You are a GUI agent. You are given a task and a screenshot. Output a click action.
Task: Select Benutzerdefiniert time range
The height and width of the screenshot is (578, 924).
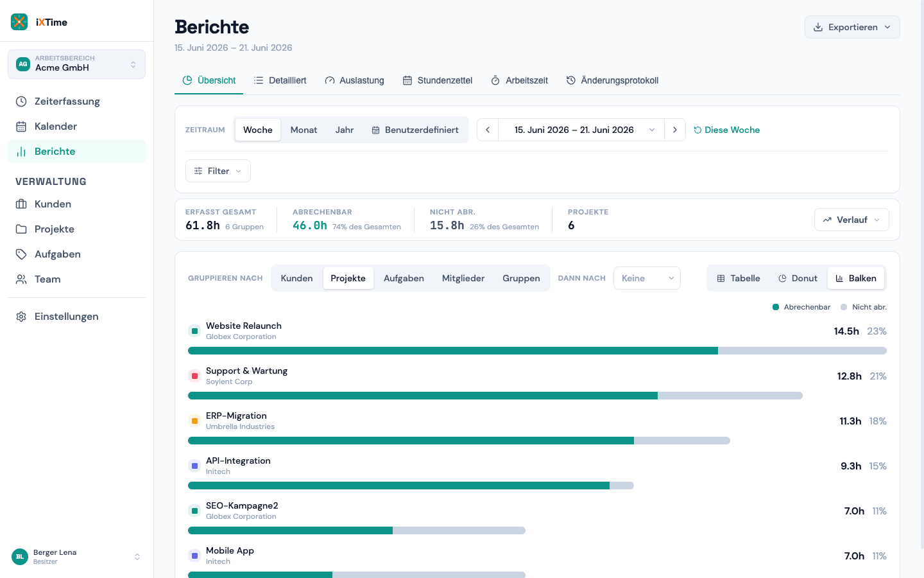tap(415, 130)
